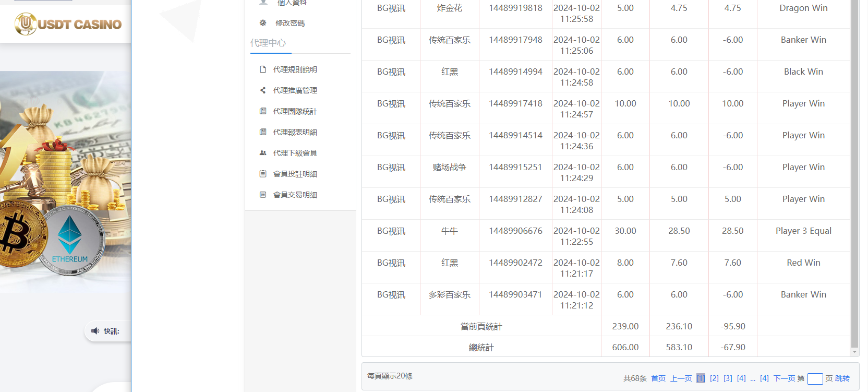
Task: Click the 每頁顯示20條 label
Action: click(390, 376)
